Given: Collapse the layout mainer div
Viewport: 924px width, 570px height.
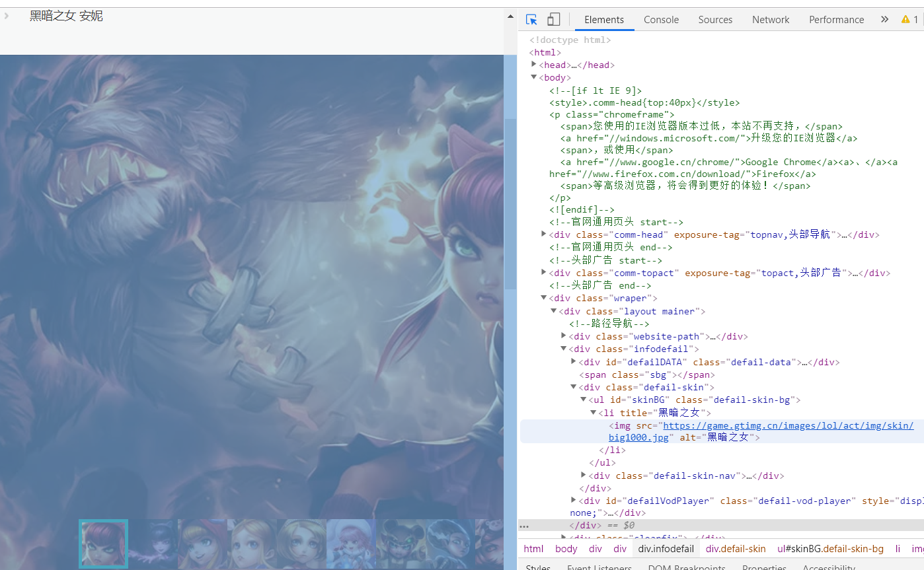Looking at the screenshot, I should coord(553,310).
